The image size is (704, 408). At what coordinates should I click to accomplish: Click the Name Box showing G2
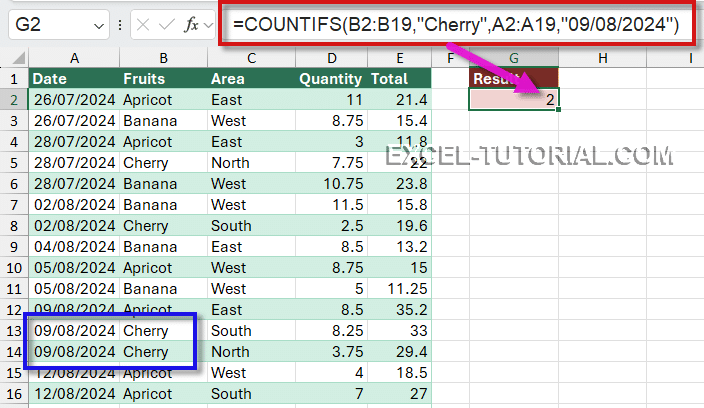coord(58,25)
